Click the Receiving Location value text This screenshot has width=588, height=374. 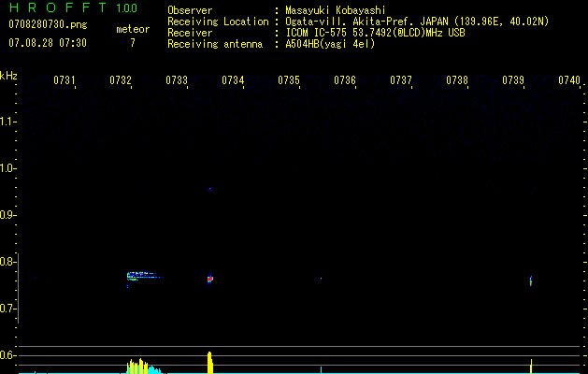point(417,22)
